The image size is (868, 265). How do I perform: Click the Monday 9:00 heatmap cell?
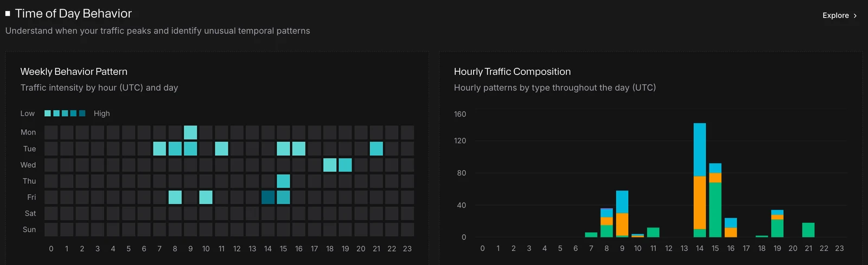tap(190, 132)
